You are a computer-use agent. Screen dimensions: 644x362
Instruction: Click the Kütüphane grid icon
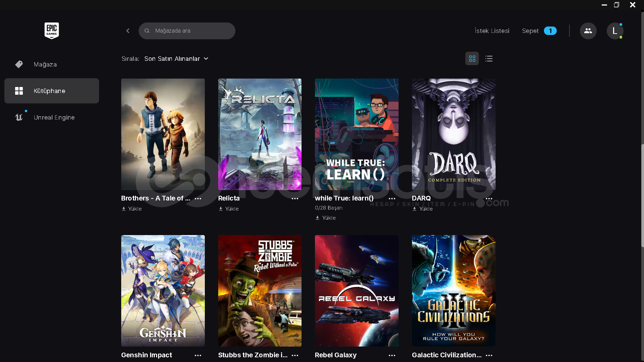pos(19,91)
